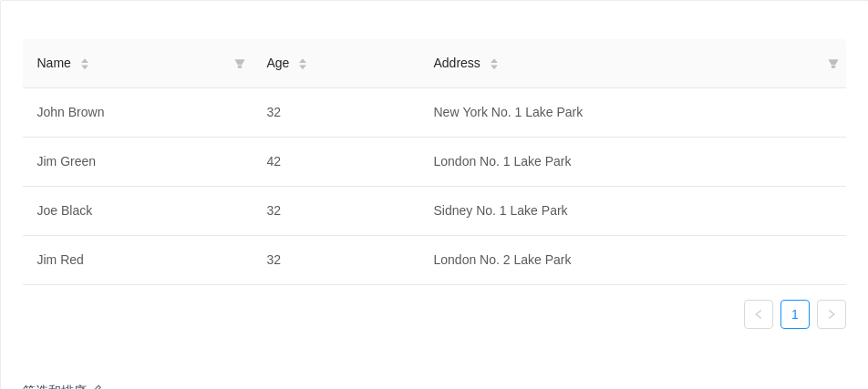
Task: Click the London No. 2 Lake Park address
Action: (502, 260)
